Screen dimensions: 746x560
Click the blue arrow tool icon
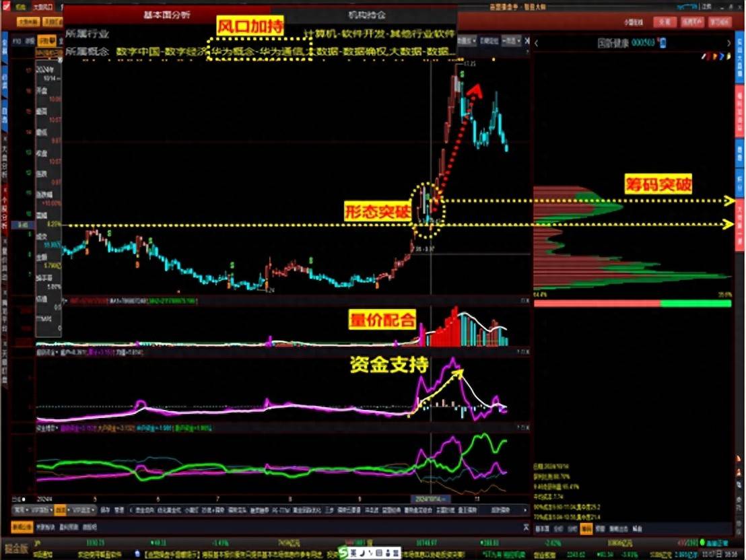pos(722,57)
